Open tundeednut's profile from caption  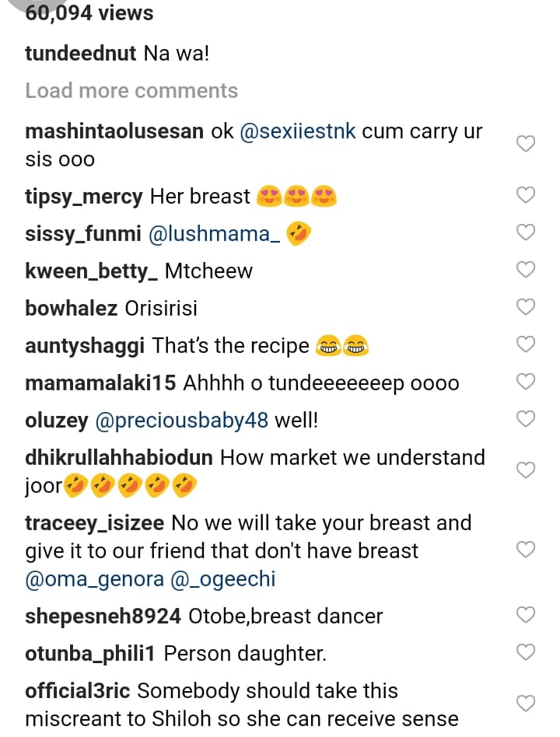[81, 53]
